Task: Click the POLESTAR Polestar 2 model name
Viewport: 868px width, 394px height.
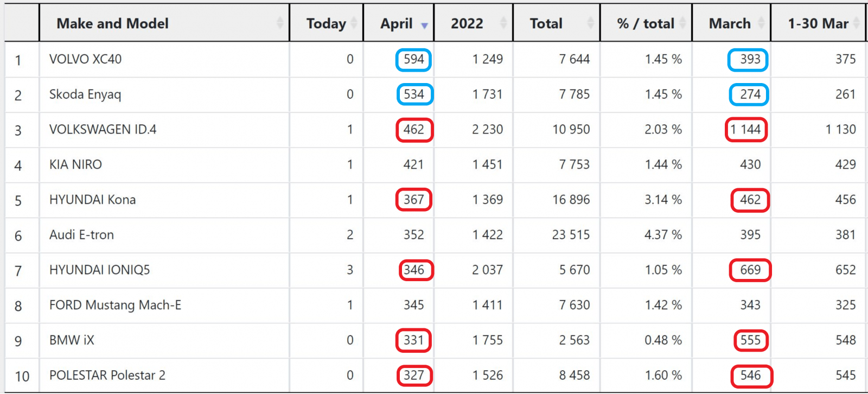Action: 107,376
